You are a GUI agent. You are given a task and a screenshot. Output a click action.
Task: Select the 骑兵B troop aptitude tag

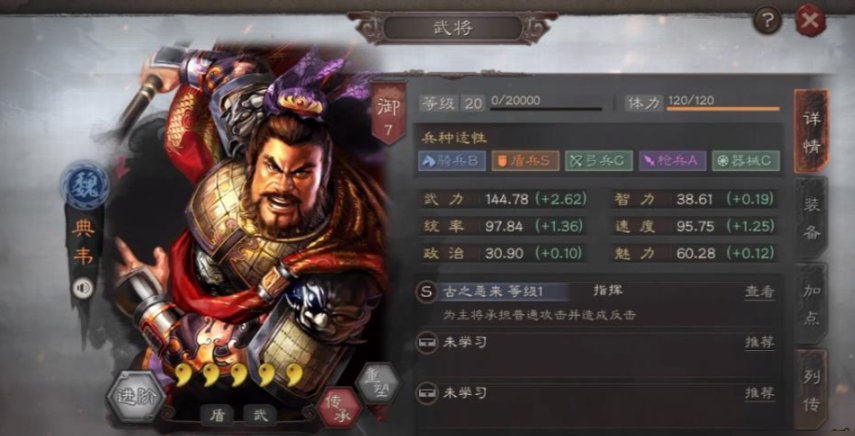pyautogui.click(x=452, y=161)
